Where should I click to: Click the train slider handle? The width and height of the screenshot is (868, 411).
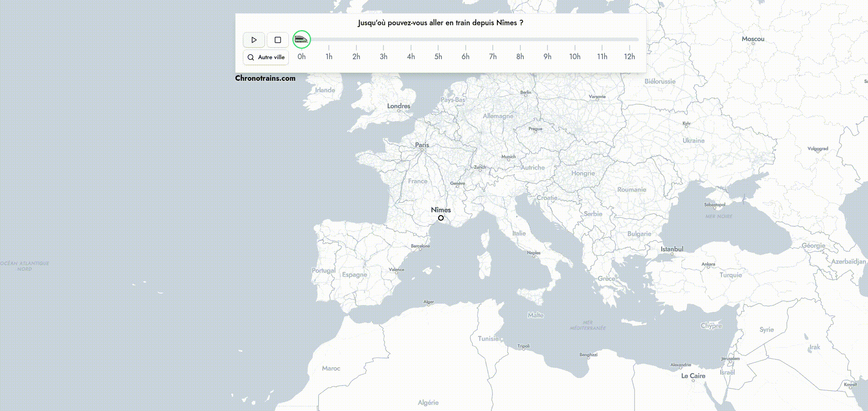302,39
